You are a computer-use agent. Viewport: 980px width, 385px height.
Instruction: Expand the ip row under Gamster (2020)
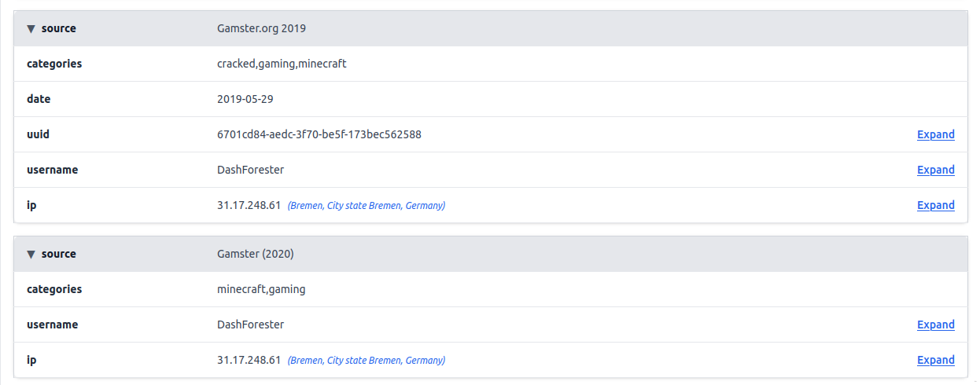(x=935, y=360)
